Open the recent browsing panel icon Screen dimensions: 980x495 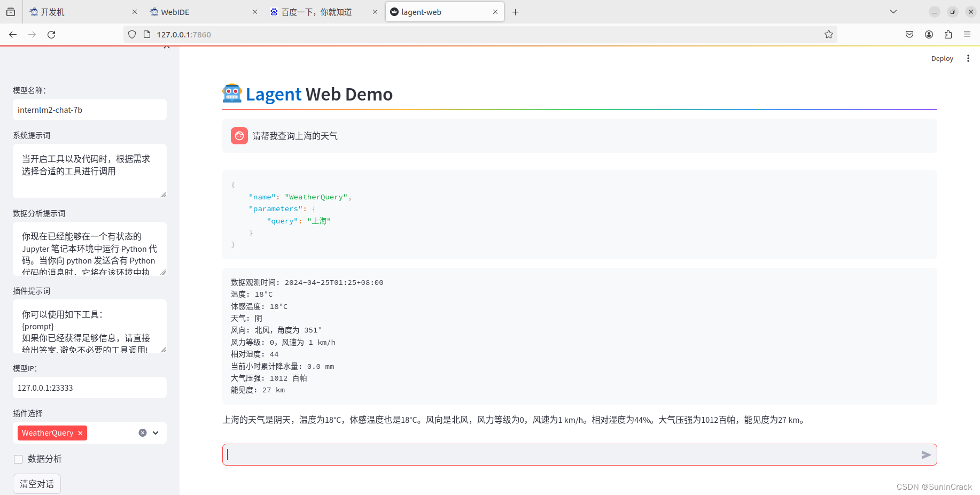(x=11, y=12)
